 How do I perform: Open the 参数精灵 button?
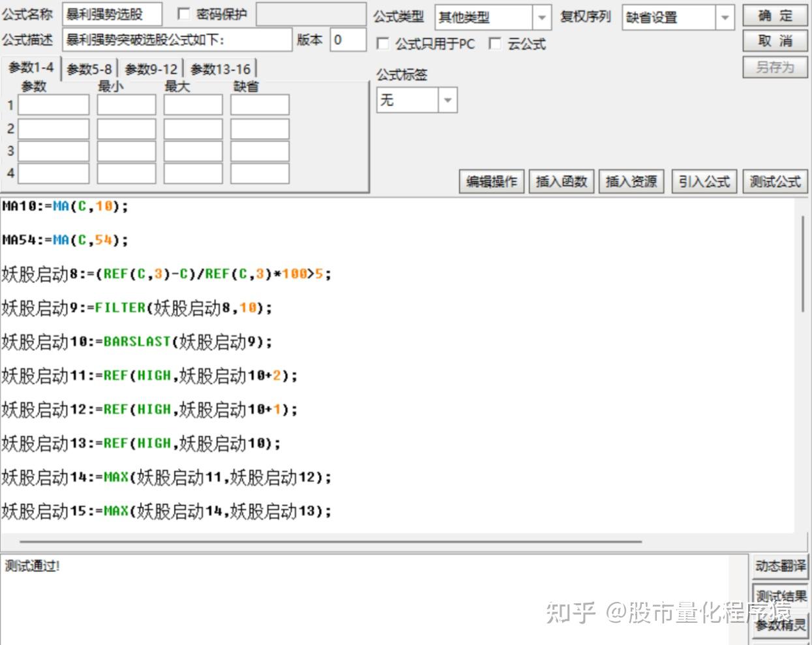click(x=781, y=625)
